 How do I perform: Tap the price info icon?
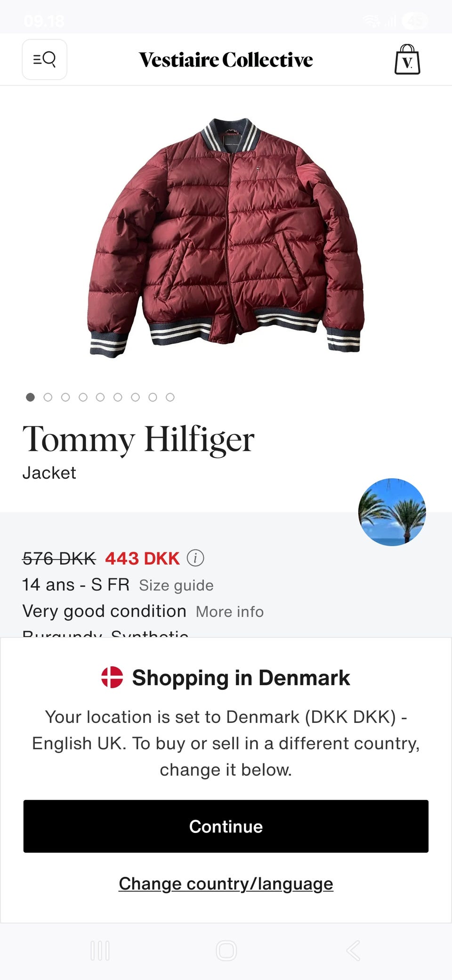click(x=195, y=558)
